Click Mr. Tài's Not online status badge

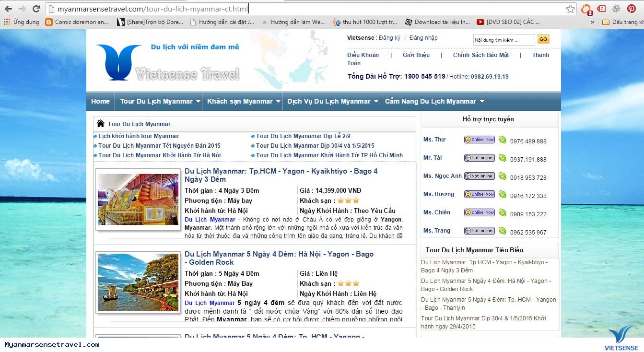[479, 157]
